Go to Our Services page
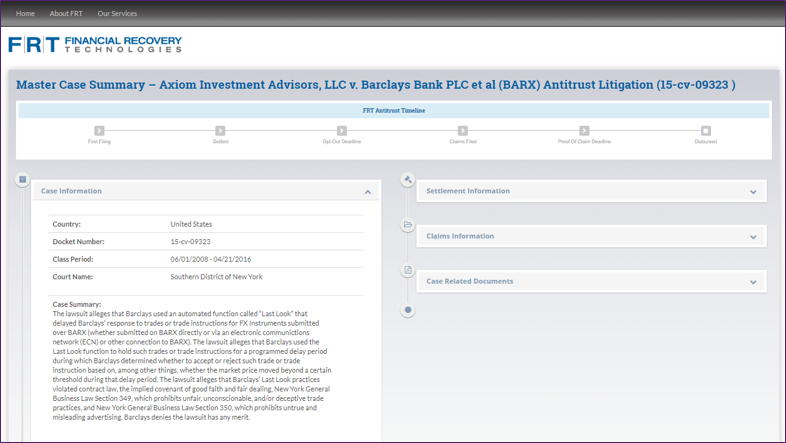 click(x=117, y=14)
